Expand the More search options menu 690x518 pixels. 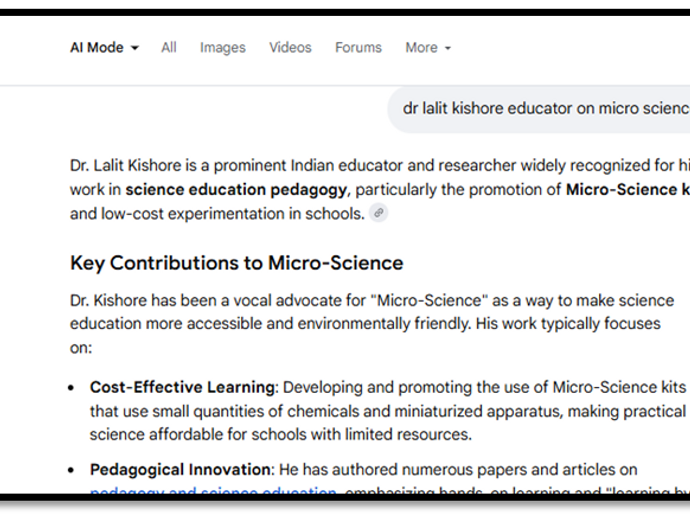[447, 48]
